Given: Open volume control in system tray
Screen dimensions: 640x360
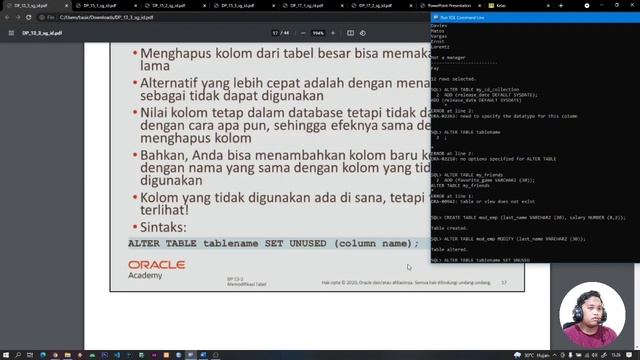Looking at the screenshot, I should click(x=595, y=356).
